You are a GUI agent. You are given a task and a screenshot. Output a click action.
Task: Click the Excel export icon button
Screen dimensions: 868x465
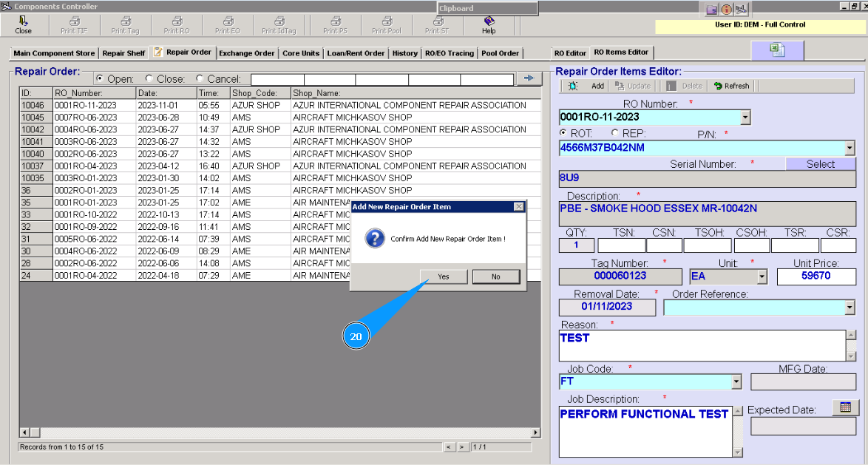point(777,50)
